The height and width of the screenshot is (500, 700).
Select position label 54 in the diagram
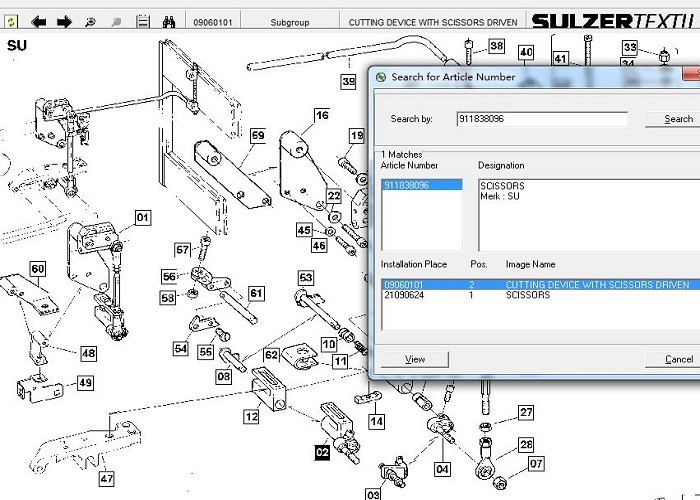pyautogui.click(x=180, y=349)
